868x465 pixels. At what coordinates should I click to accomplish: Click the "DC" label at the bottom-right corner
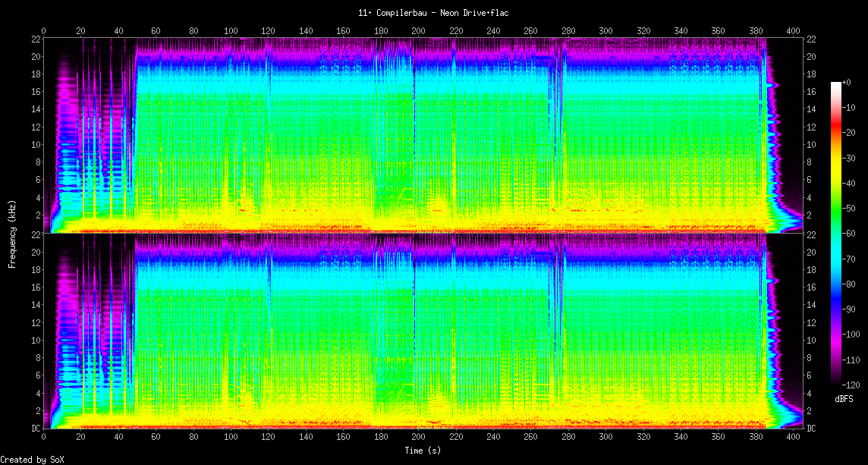point(810,429)
